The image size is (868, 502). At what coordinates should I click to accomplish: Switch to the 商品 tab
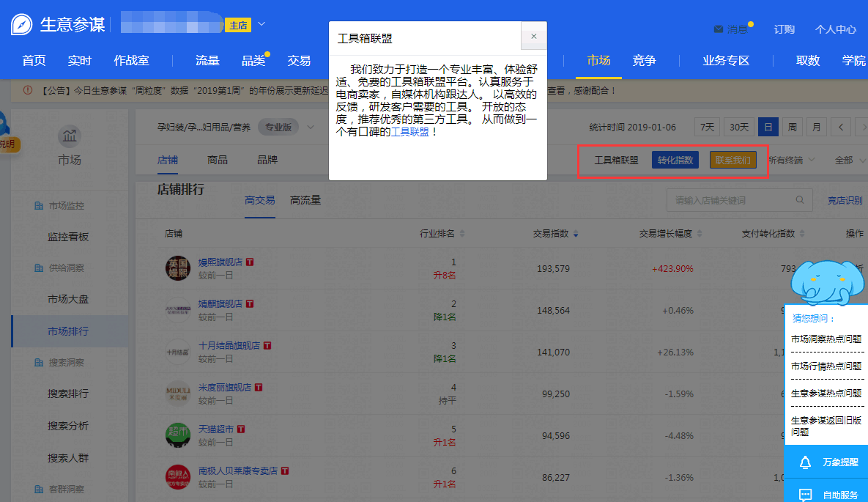[218, 160]
